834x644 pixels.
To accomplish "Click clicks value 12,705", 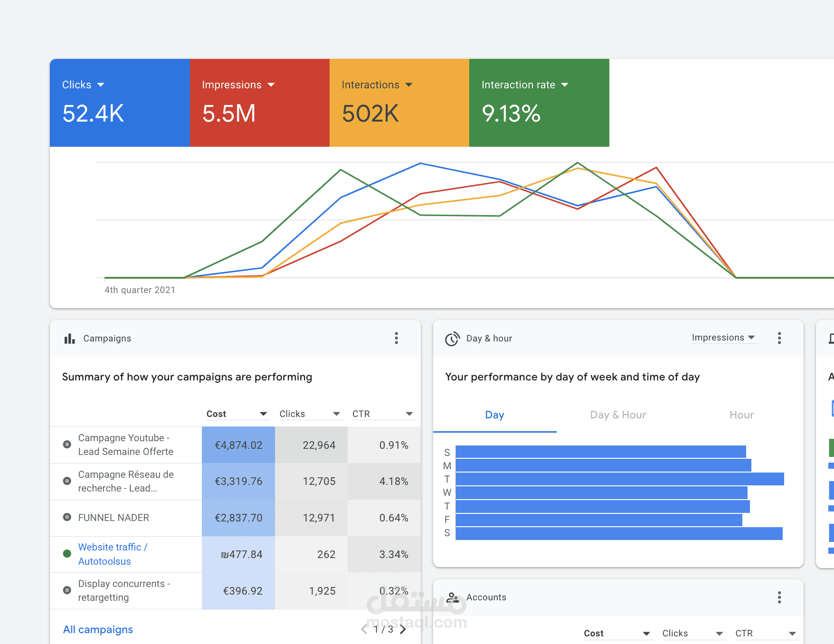I will click(319, 481).
